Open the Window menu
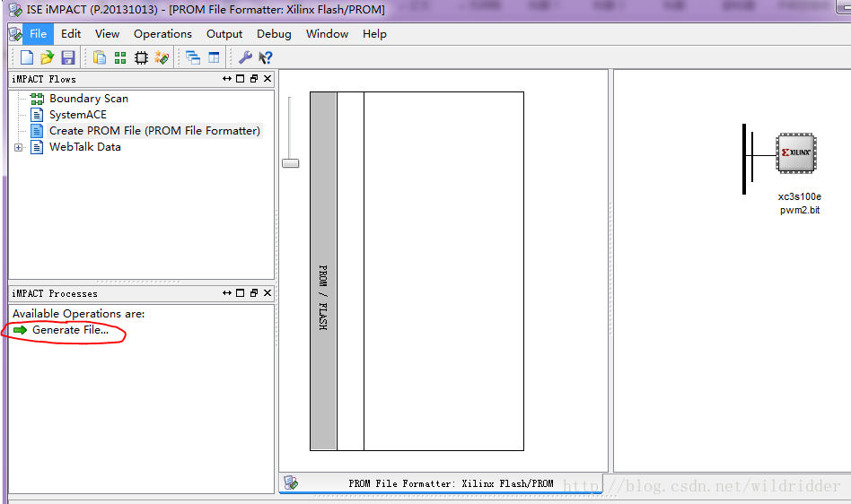This screenshot has height=504, width=851. click(328, 33)
